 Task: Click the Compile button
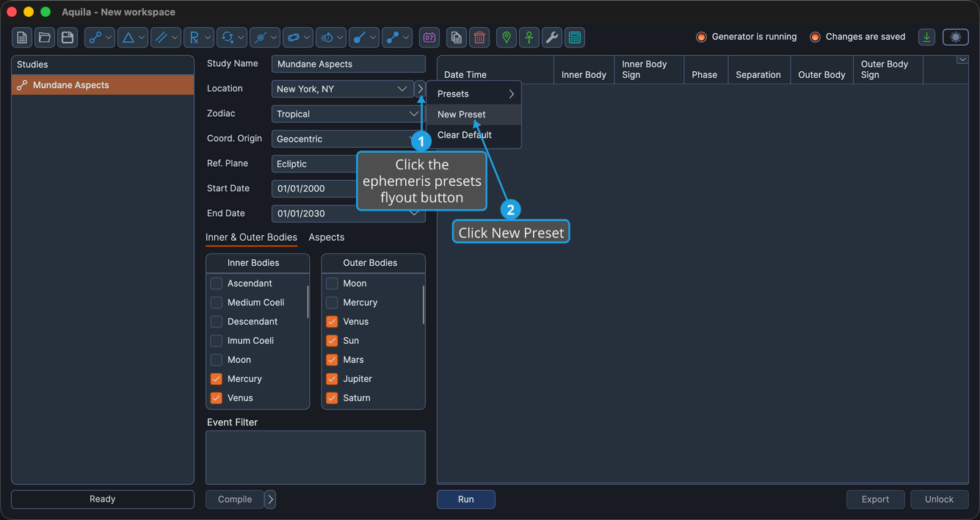click(235, 499)
